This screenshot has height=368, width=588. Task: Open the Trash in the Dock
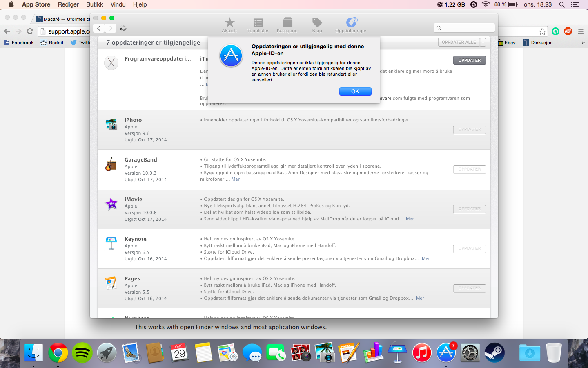(554, 352)
